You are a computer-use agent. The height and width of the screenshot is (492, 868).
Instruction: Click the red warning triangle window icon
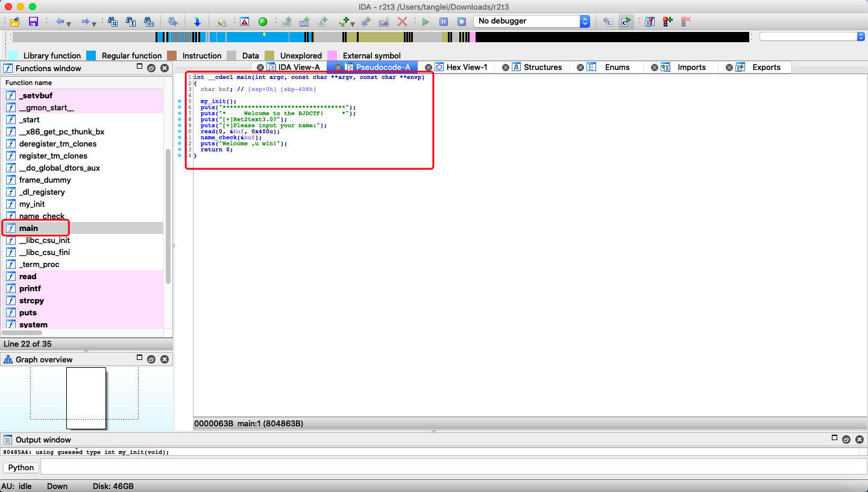244,22
